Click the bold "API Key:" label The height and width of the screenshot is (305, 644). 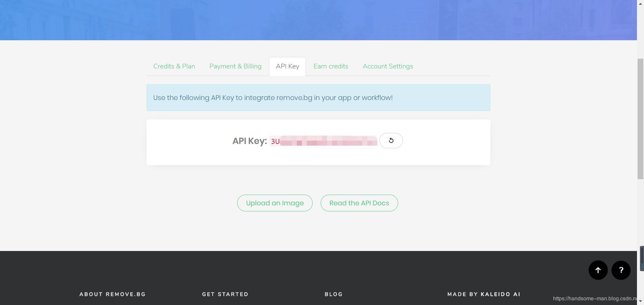250,141
